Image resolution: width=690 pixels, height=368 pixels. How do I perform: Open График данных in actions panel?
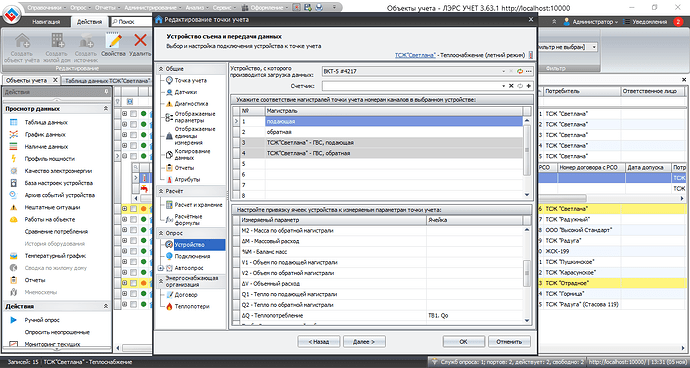point(45,135)
